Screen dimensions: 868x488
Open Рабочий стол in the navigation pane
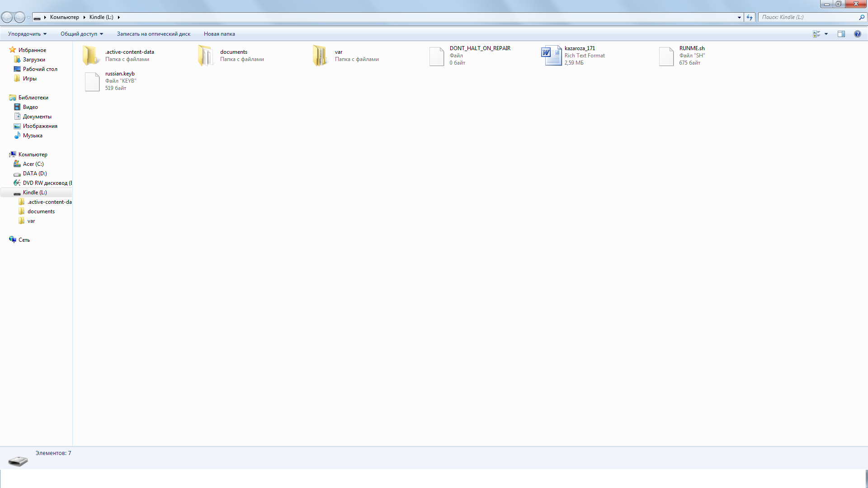tap(40, 69)
